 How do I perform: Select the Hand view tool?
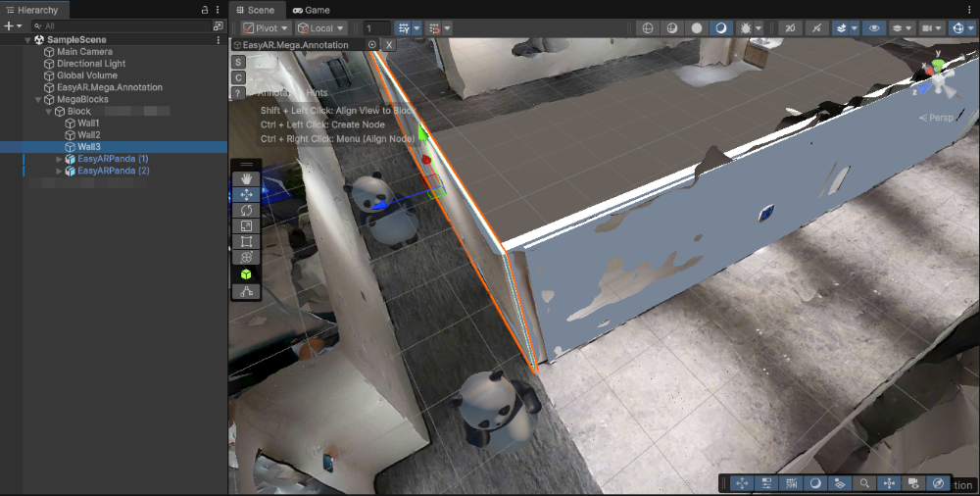tap(246, 178)
